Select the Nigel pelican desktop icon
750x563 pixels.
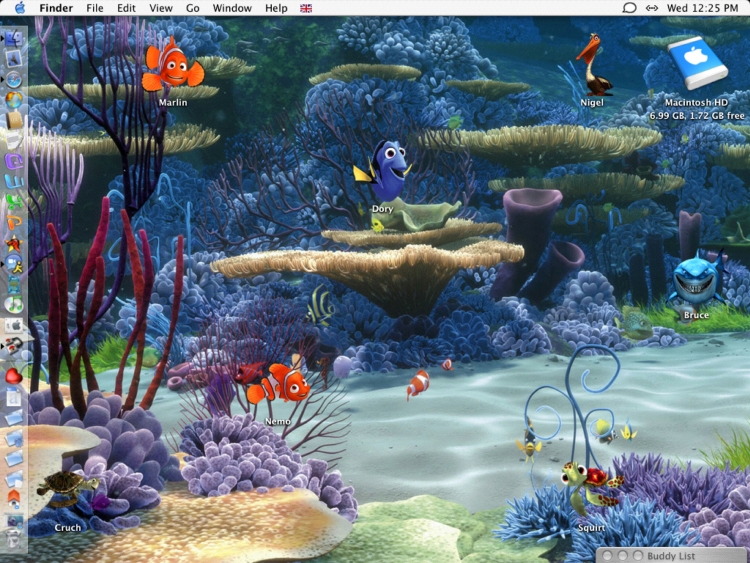(592, 65)
